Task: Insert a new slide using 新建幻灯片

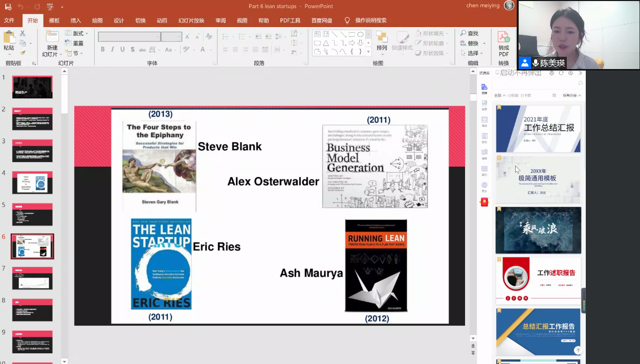Action: [x=51, y=43]
